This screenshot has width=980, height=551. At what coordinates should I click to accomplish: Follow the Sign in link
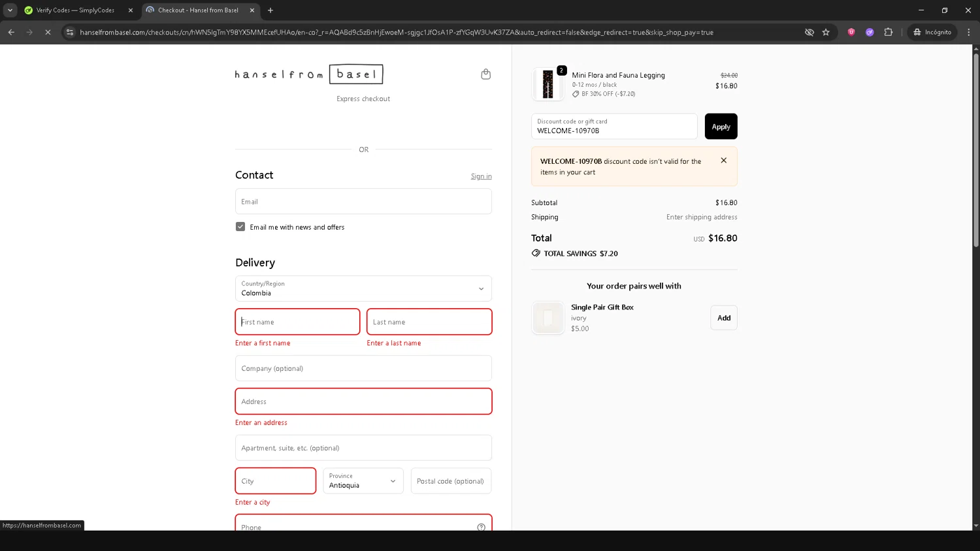pyautogui.click(x=482, y=176)
